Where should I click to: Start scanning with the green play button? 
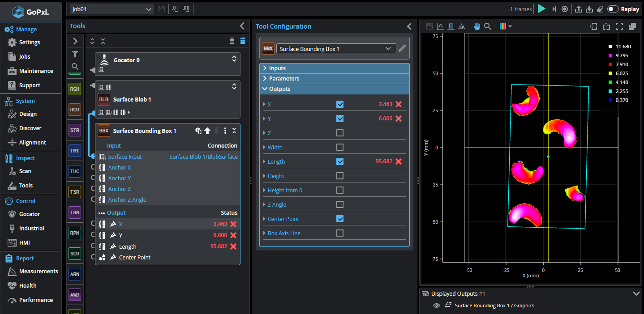(542, 9)
